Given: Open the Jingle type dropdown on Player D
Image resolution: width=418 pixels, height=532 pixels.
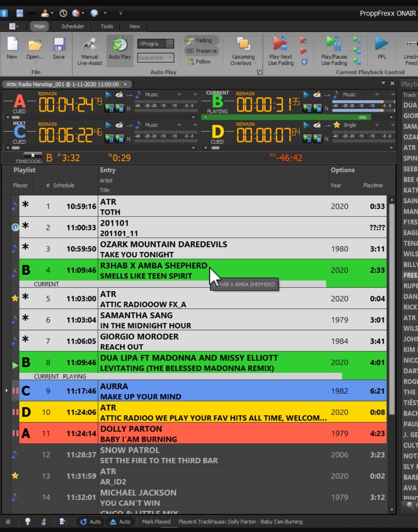Looking at the screenshot, I should (x=377, y=125).
